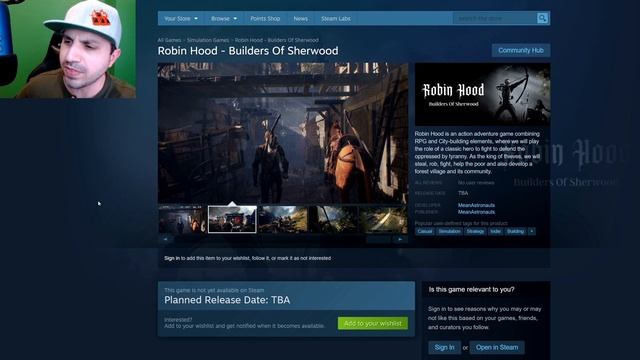Click the main game screenshot viewer

tap(283, 133)
